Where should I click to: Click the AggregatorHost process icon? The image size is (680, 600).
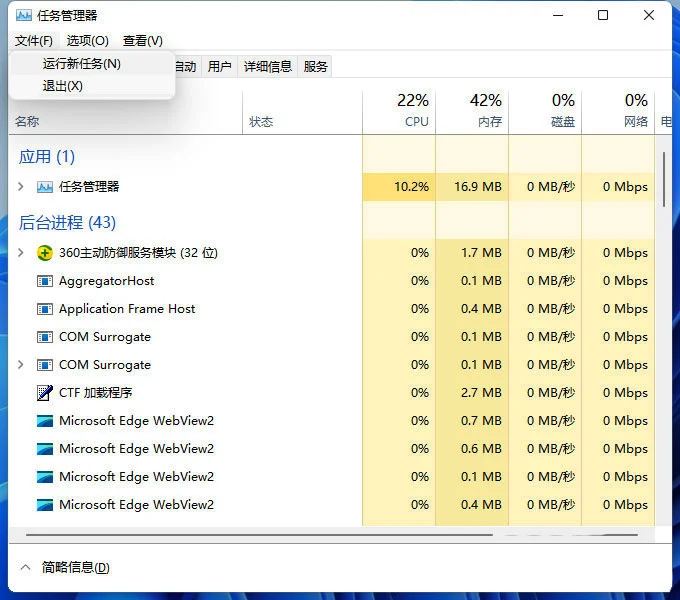point(45,281)
